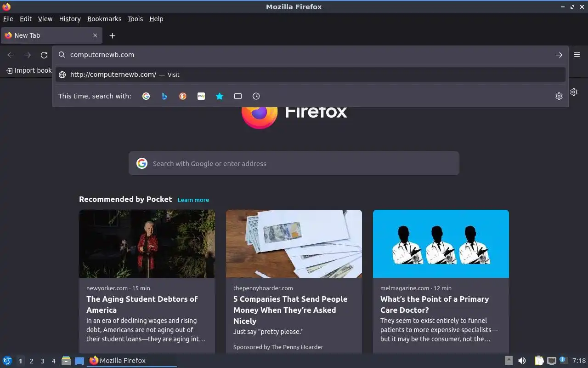The image size is (588, 368).
Task: Open the History menu
Action: click(x=70, y=19)
